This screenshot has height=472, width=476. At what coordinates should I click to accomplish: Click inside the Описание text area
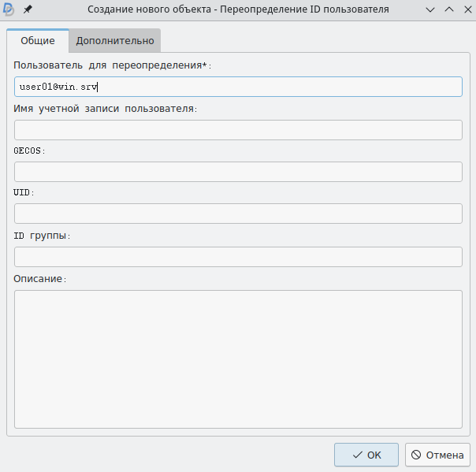[x=238, y=359]
